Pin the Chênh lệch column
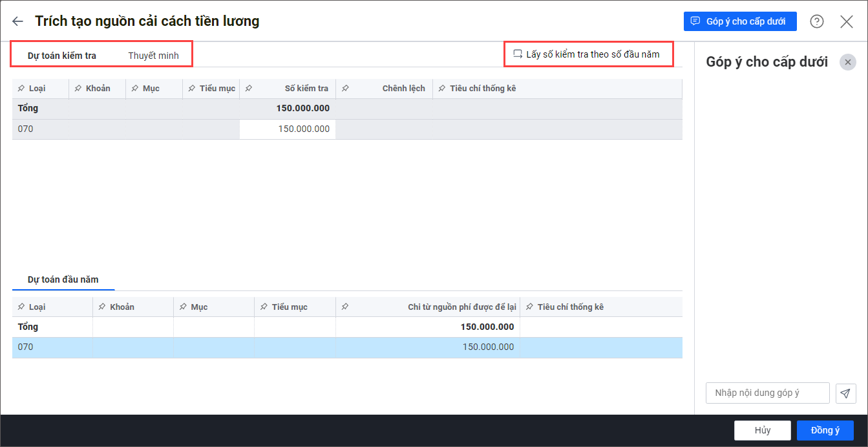The image size is (868, 447). (x=345, y=89)
